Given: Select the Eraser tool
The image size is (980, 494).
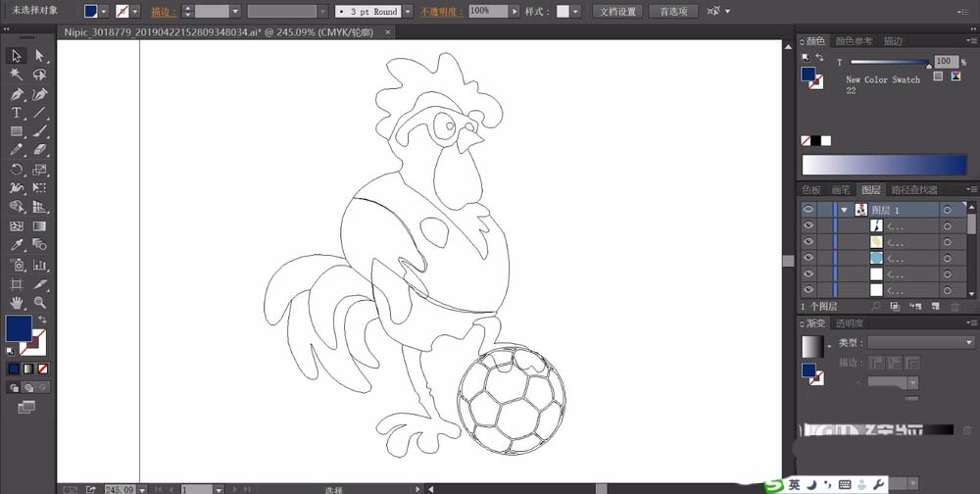Looking at the screenshot, I should coord(40,150).
